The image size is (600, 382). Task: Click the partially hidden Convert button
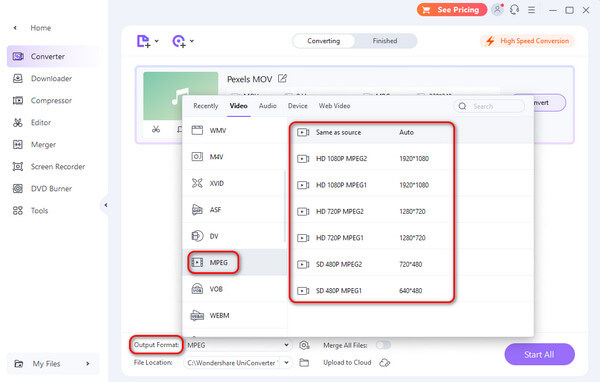click(x=550, y=103)
